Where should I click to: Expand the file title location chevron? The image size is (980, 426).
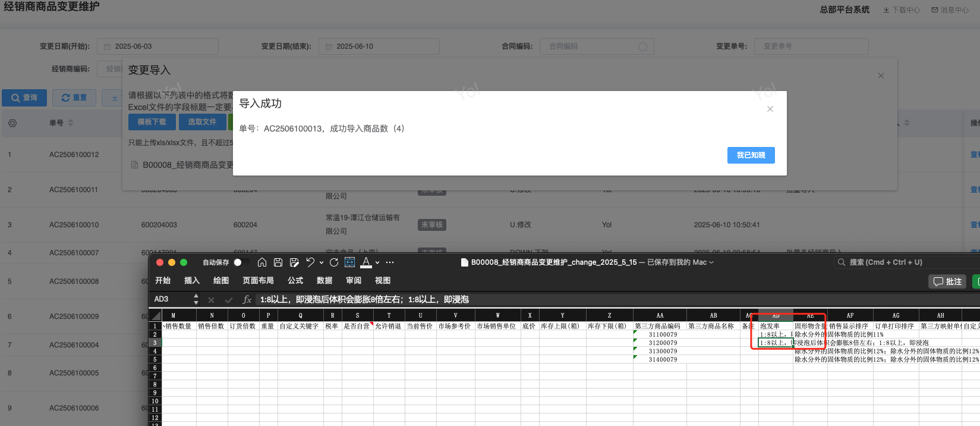(x=711, y=262)
